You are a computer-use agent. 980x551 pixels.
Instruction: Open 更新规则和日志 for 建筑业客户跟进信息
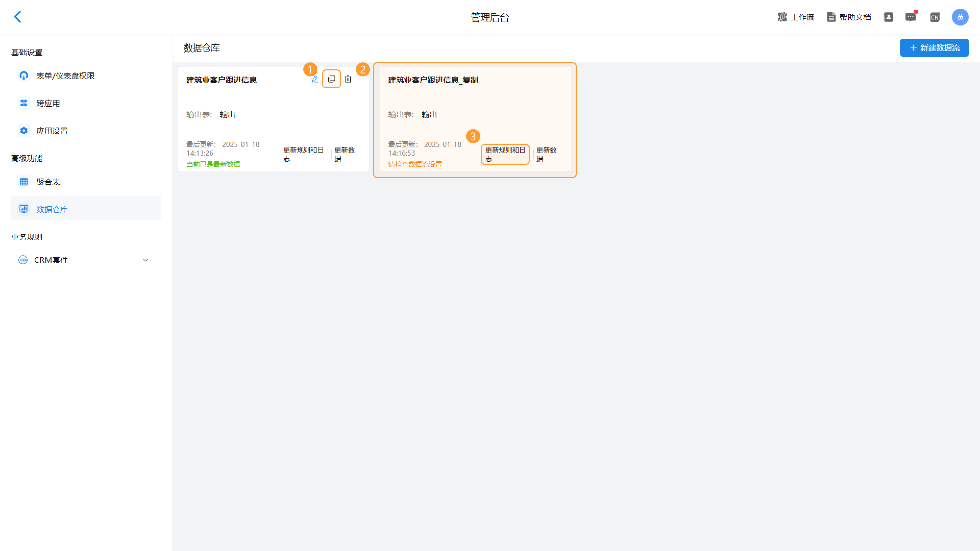[x=304, y=154]
